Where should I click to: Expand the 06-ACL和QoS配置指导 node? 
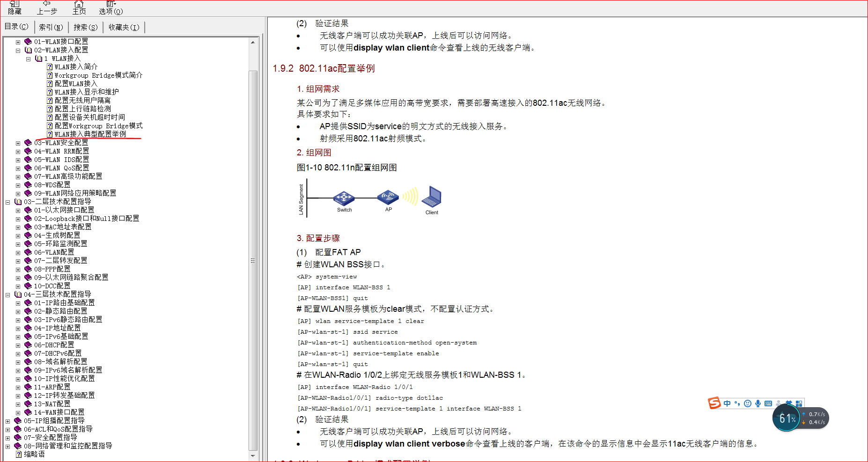[7, 430]
